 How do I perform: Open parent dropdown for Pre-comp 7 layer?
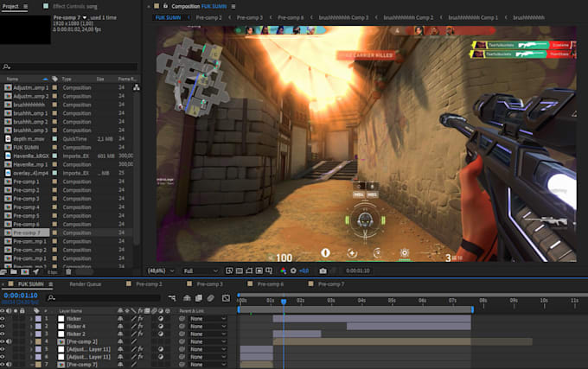pyautogui.click(x=208, y=365)
